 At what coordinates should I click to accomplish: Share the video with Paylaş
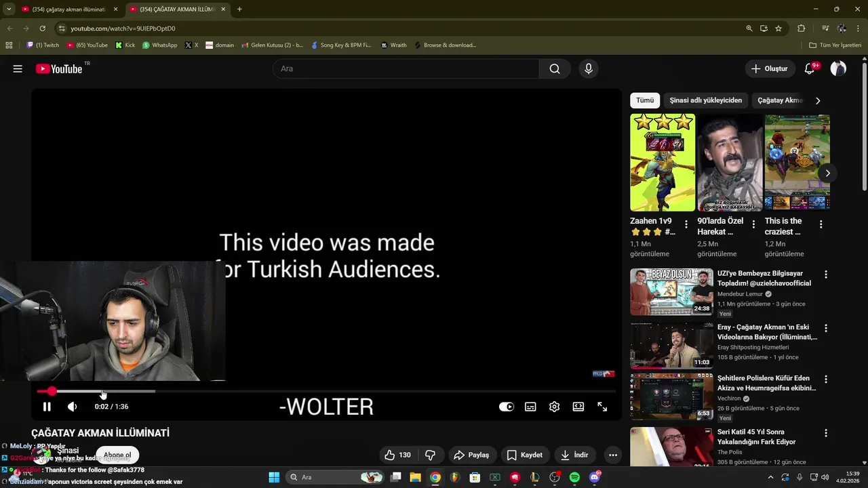coord(471,455)
